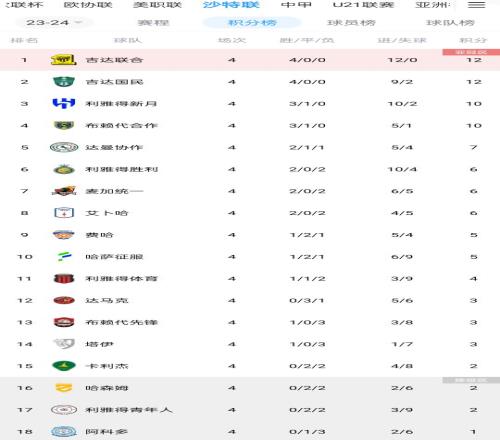
Task: Click the 麦加统一 team logo
Action: click(64, 191)
